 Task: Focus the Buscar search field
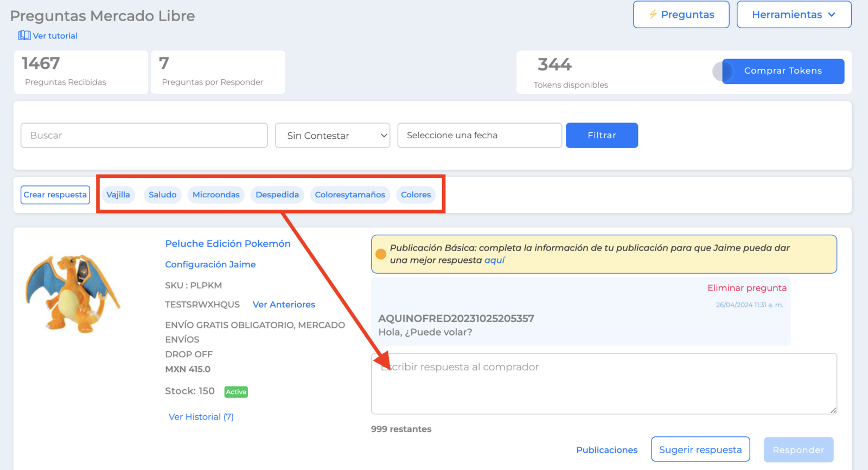click(x=144, y=136)
